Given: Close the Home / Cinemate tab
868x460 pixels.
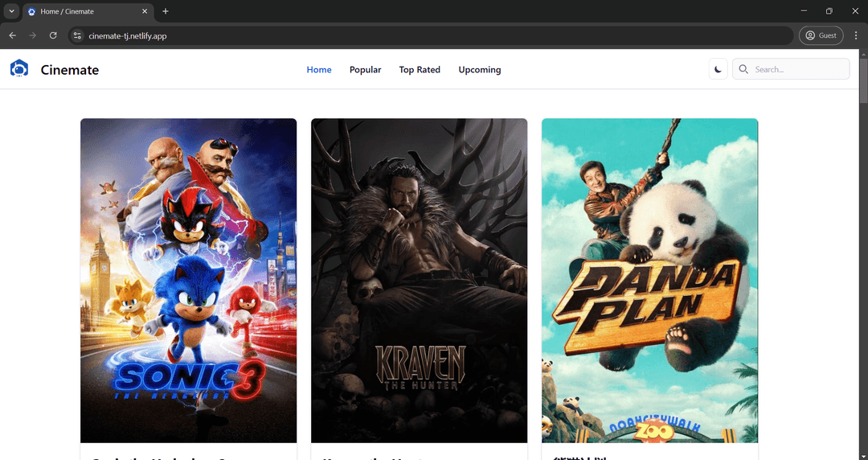Looking at the screenshot, I should (145, 11).
